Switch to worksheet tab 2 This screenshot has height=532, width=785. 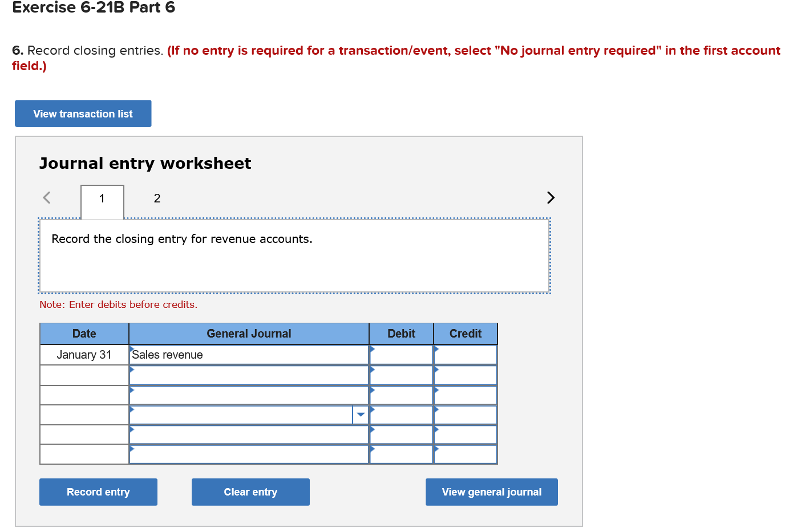(157, 198)
